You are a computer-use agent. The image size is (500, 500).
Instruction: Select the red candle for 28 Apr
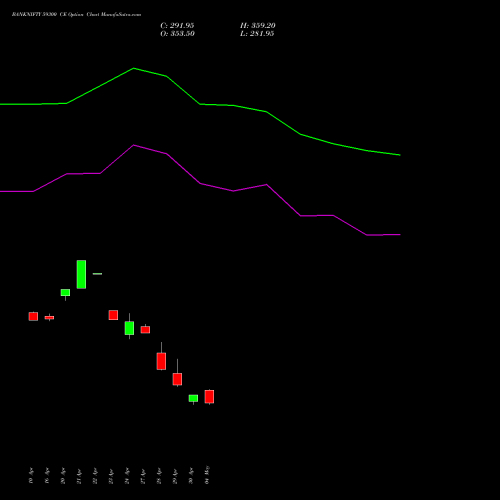click(161, 361)
